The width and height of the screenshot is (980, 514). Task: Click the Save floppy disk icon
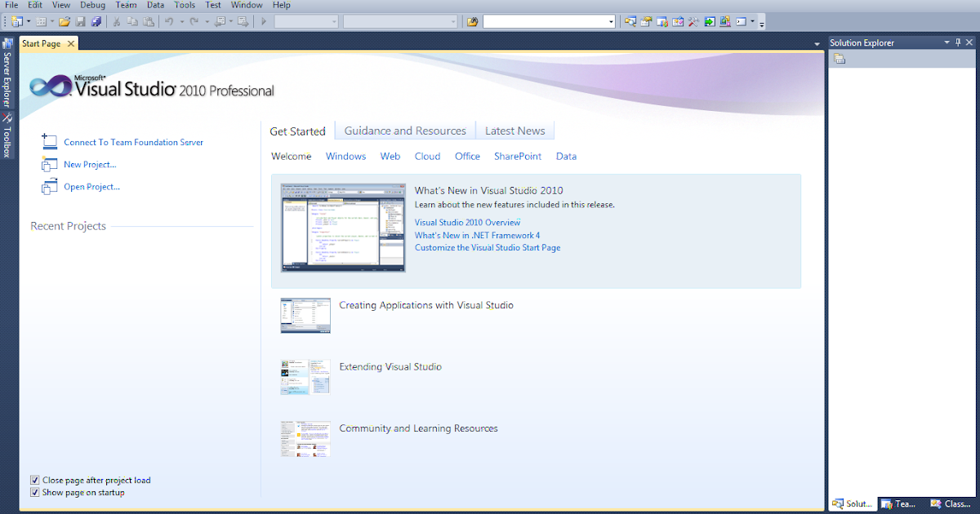(x=81, y=21)
